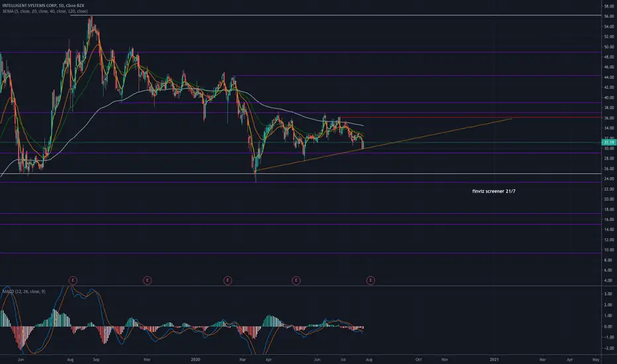Click the 'Oct' label on time axis
This screenshot has width=617, height=364.
click(x=418, y=359)
